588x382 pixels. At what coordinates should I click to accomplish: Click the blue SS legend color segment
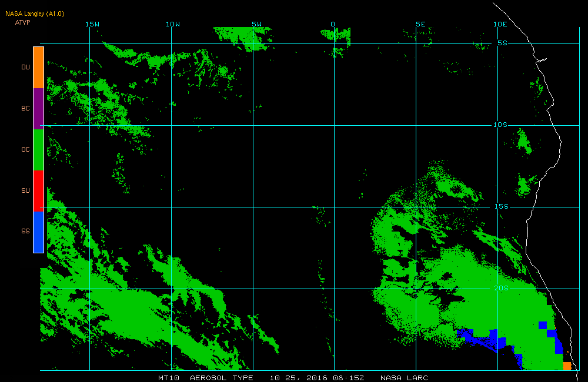(x=39, y=232)
